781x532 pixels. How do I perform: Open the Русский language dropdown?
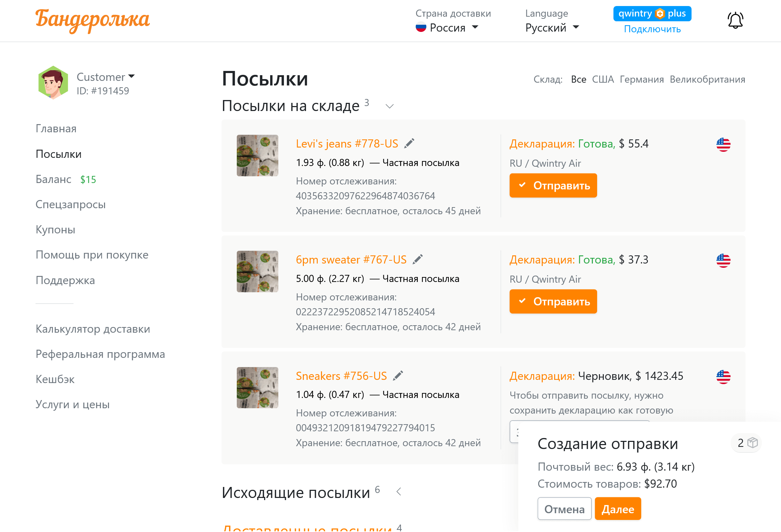click(x=552, y=28)
